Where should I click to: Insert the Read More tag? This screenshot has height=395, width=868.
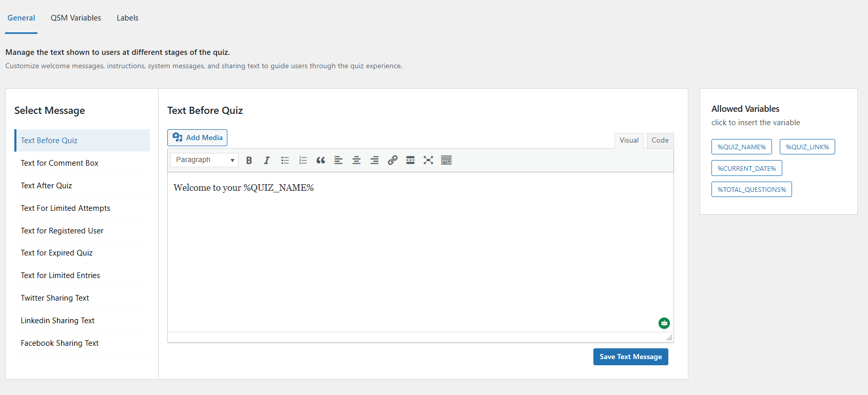point(411,160)
